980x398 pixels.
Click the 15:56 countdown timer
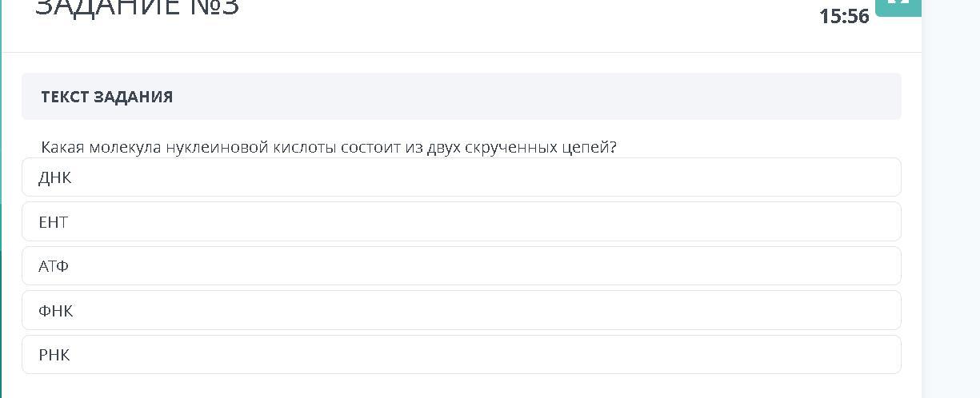tap(844, 17)
